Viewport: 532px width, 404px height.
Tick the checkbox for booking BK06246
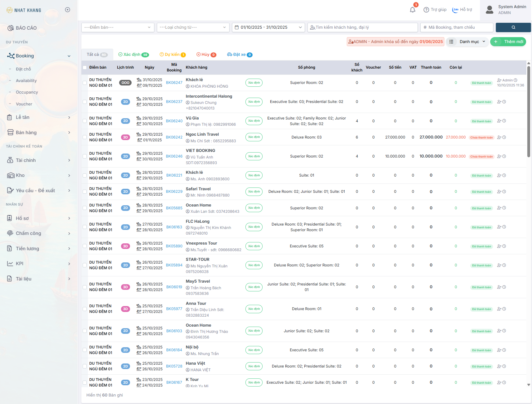tap(85, 156)
